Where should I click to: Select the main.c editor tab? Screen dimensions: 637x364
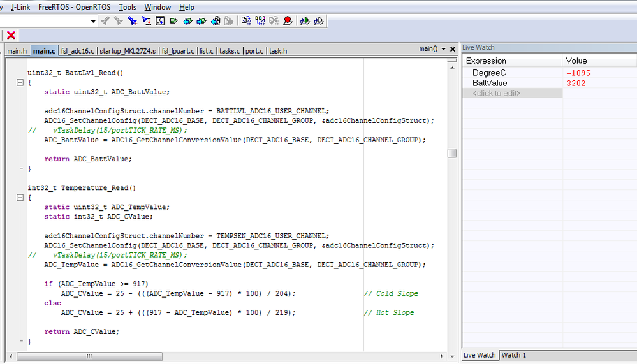[44, 51]
